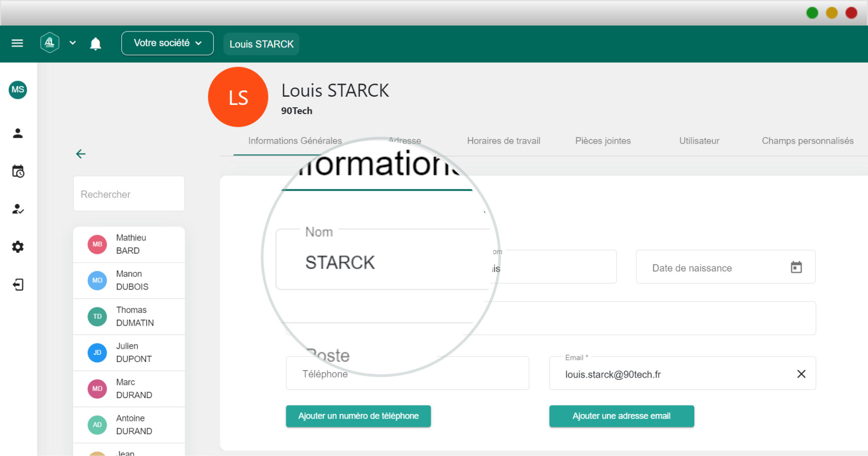Switch to the Champs personnalisés tab
The image size is (868, 456).
807,141
